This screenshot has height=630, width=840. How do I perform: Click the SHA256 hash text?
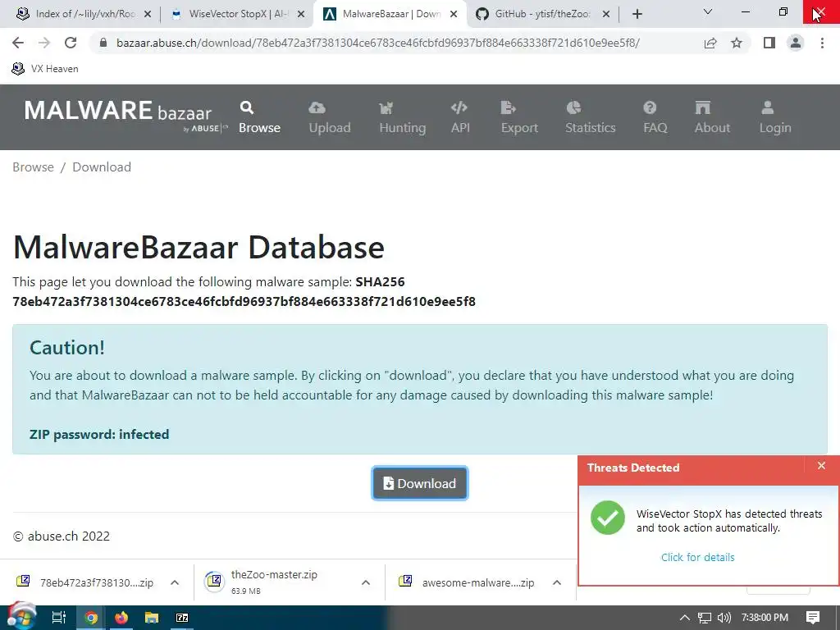click(244, 302)
